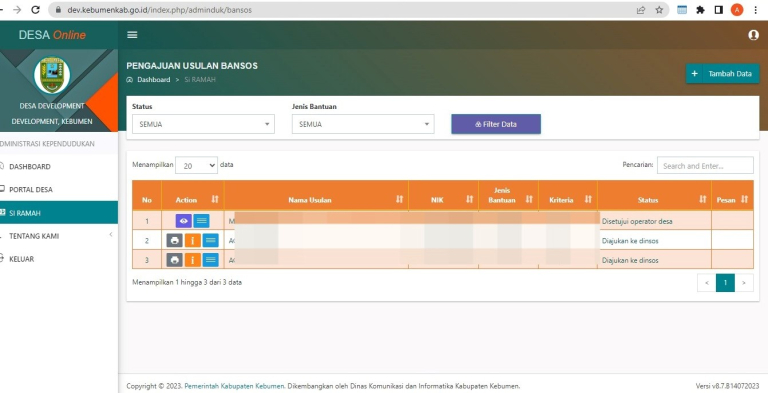Open the Jenis Bantuan filter dropdown
The height and width of the screenshot is (393, 768).
[x=363, y=124]
